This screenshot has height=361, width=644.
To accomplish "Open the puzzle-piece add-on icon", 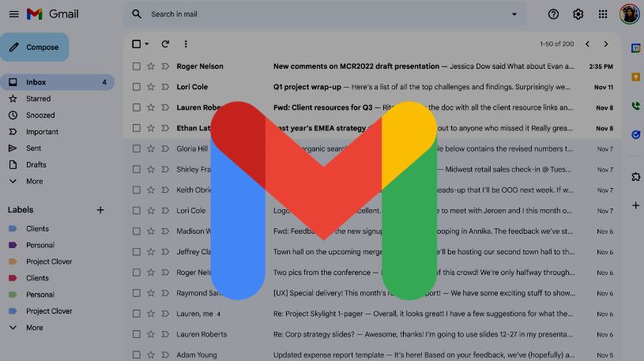I will coord(635,177).
